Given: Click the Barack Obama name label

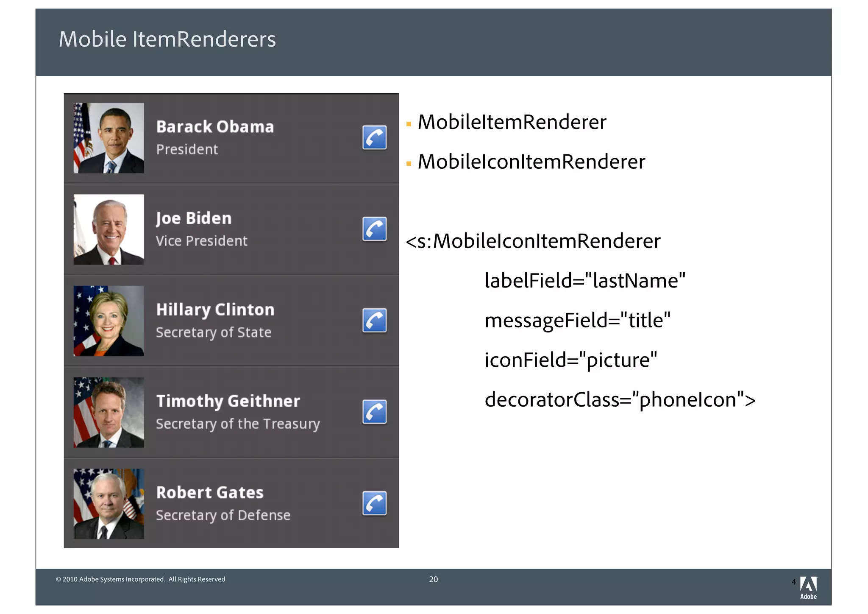Looking at the screenshot, I should tap(215, 127).
